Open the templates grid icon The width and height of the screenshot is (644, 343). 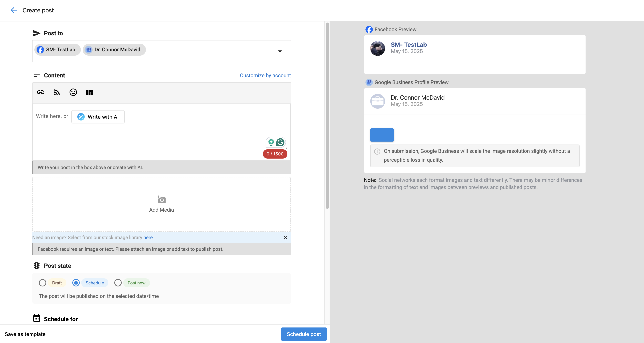tap(89, 92)
